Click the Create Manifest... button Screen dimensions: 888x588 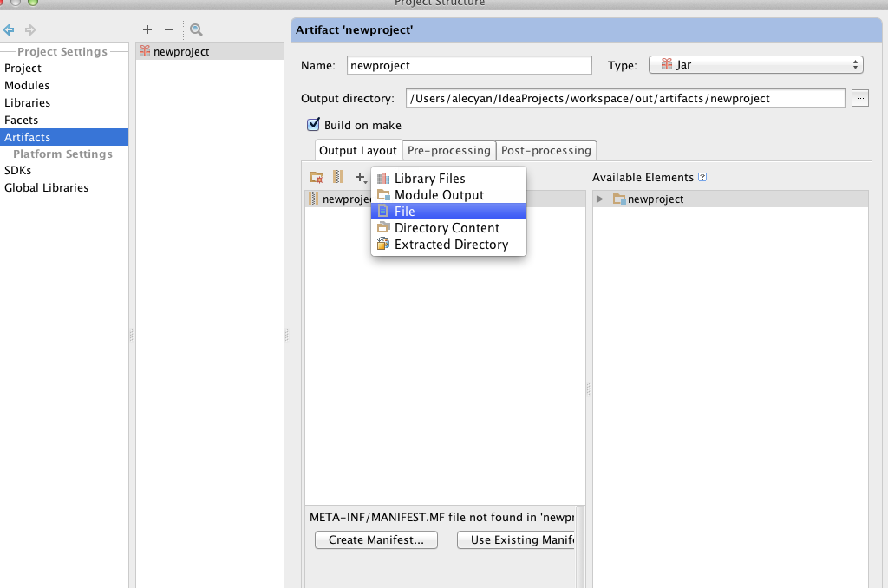[x=376, y=539]
